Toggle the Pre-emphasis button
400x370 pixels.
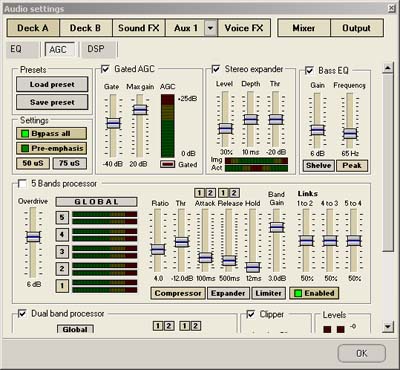pyautogui.click(x=51, y=148)
